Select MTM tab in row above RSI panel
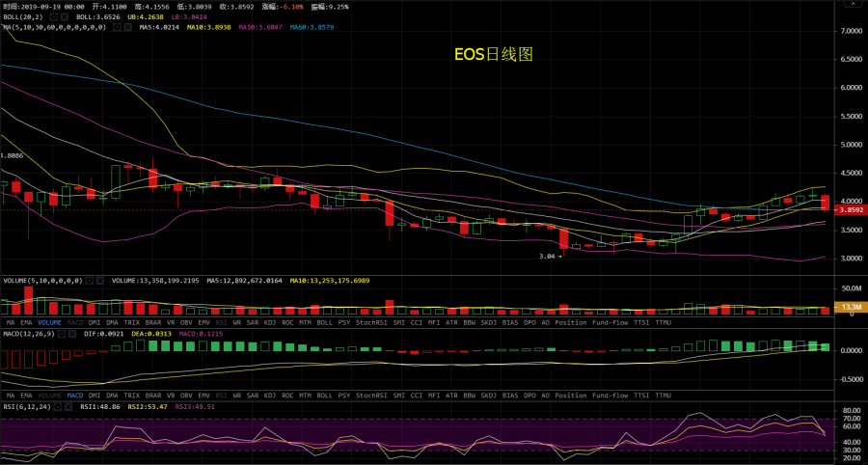The height and width of the screenshot is (465, 868). click(x=306, y=396)
